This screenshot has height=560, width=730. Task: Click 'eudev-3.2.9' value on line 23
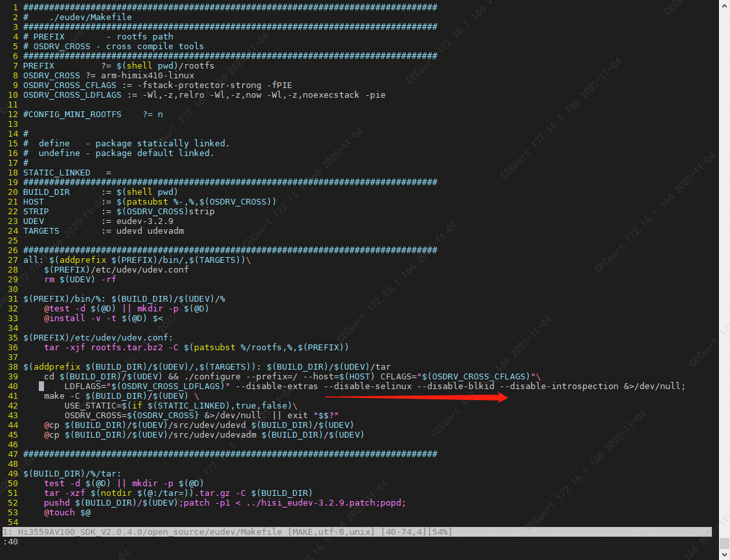click(x=145, y=221)
